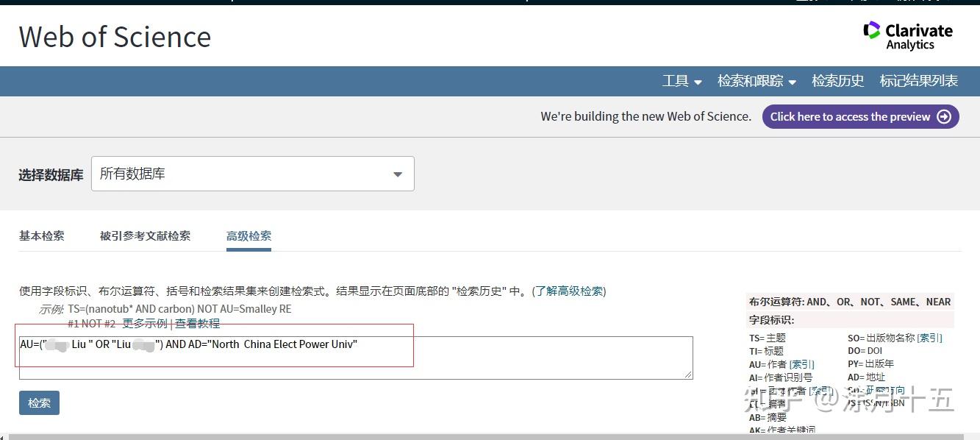The width and height of the screenshot is (980, 440).
Task: Click the TI= 标题 field tag
Action: [767, 351]
